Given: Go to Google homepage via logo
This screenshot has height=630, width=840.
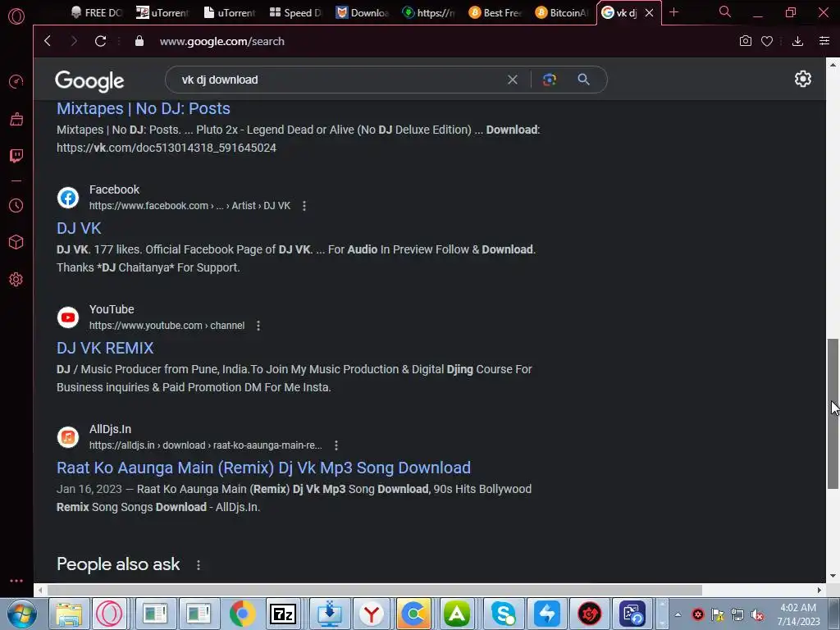Looking at the screenshot, I should pos(89,81).
